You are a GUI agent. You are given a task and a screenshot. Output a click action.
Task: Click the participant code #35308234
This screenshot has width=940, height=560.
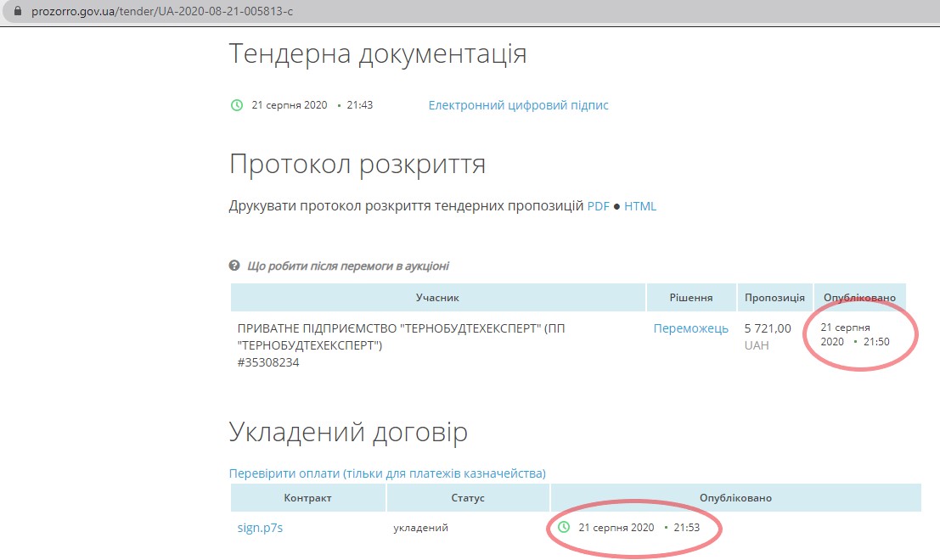coord(268,362)
